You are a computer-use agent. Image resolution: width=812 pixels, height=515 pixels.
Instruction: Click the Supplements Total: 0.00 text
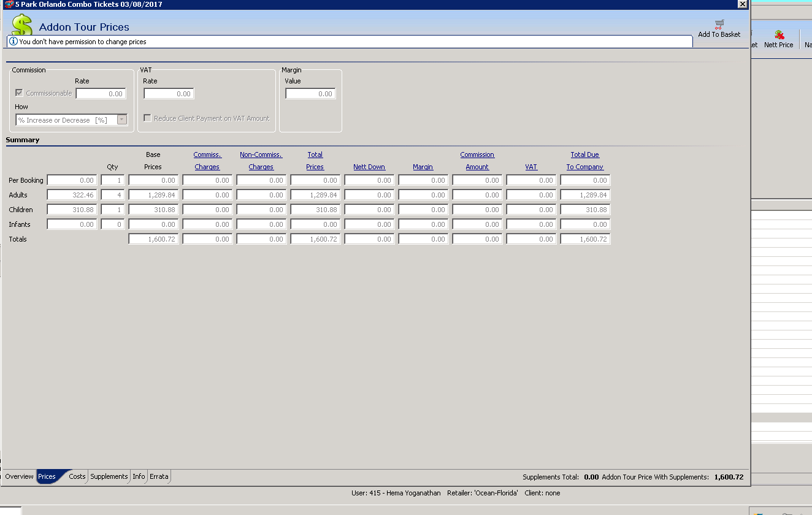point(561,477)
